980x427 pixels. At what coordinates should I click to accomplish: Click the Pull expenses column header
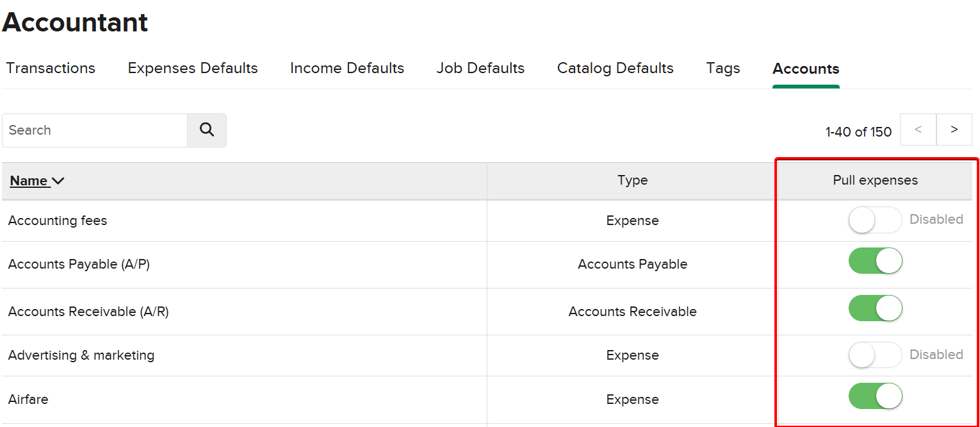coord(875,181)
